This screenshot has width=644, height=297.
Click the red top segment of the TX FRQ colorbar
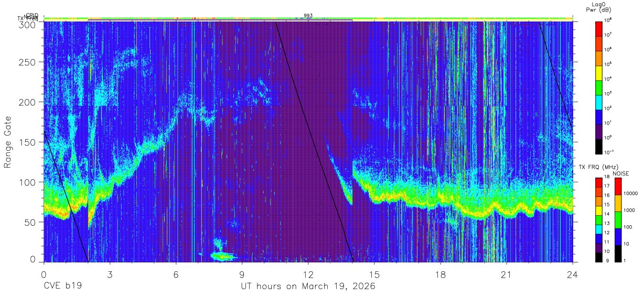599,183
